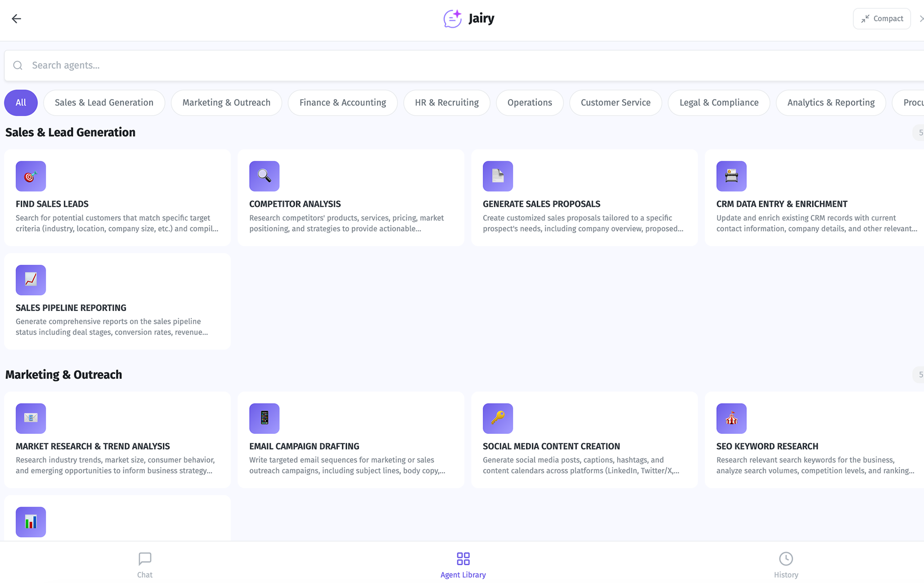This screenshot has width=924, height=583.
Task: Filter by Customer Service category
Action: click(615, 103)
